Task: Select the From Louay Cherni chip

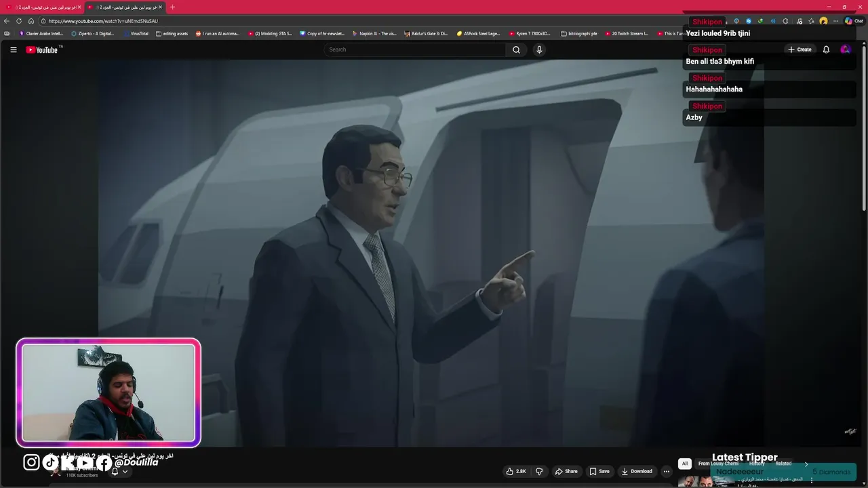Action: pyautogui.click(x=718, y=464)
